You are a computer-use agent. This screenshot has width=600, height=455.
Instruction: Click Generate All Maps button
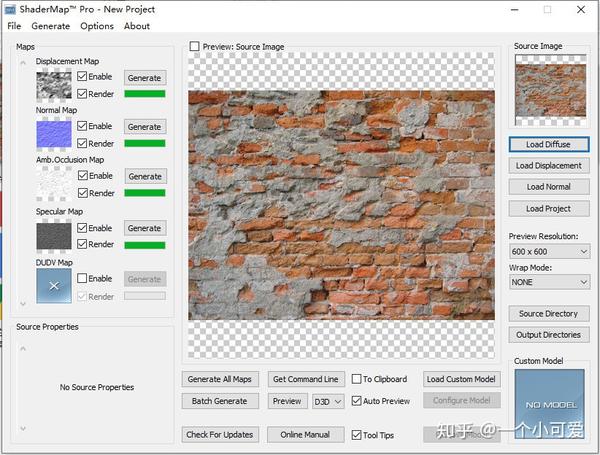click(x=220, y=379)
